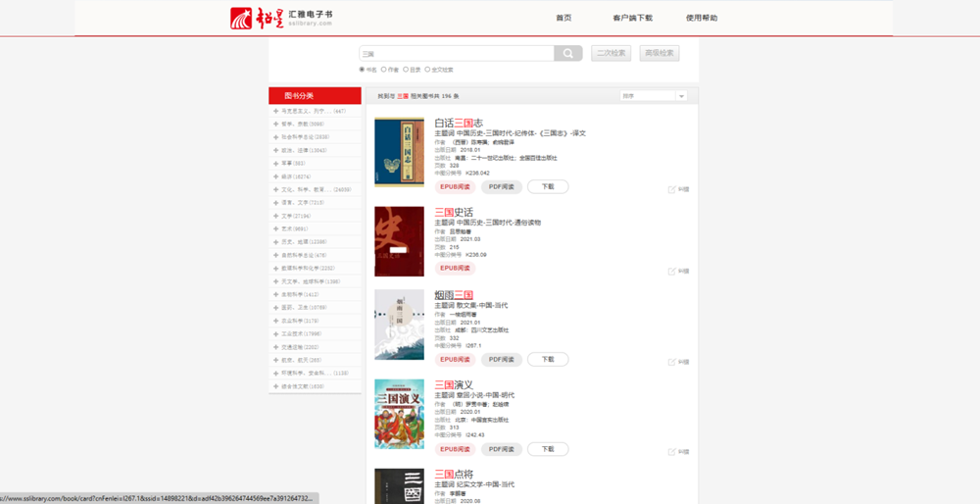Expand the 文学 category plus icon
The height and width of the screenshot is (504, 980).
[x=275, y=216]
